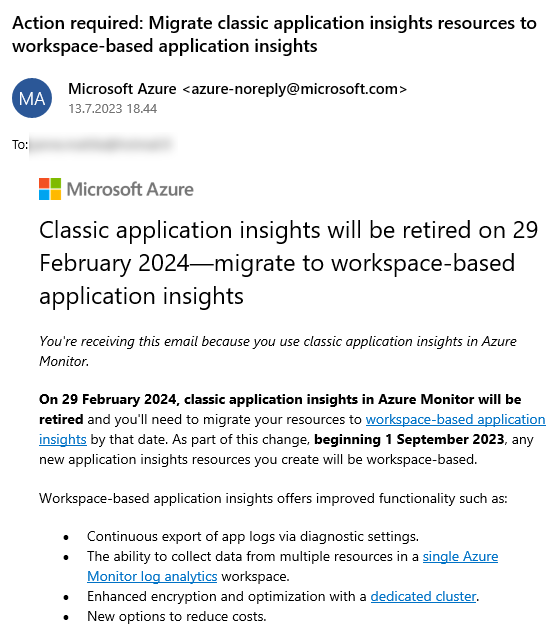Click the gray Microsoft Azure wordmark beside logo
The height and width of the screenshot is (628, 560).
(130, 189)
